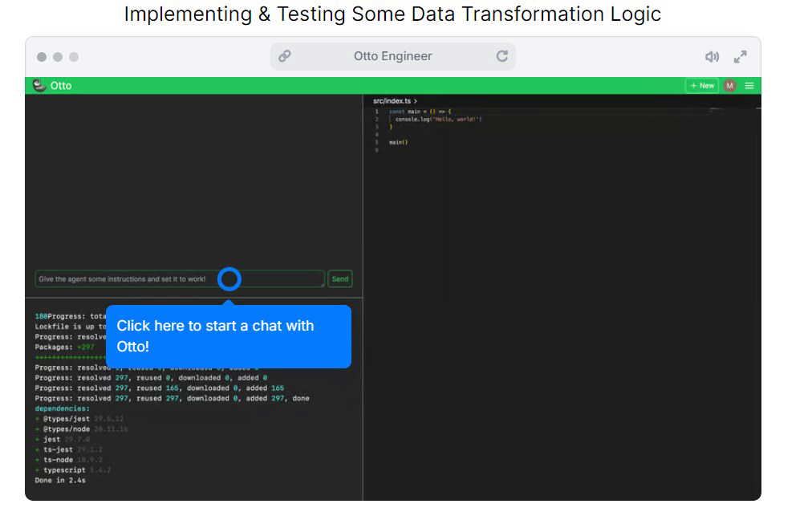
Task: Mute the demo sound with speaker icon
Action: (x=712, y=57)
